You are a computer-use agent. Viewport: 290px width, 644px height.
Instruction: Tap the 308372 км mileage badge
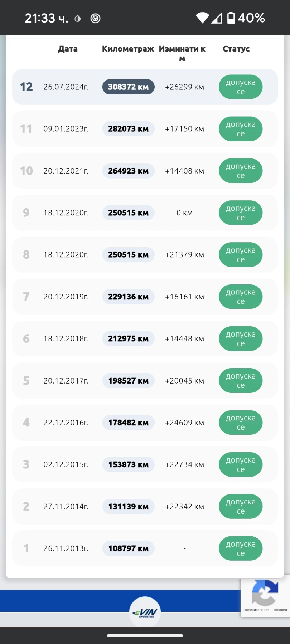(128, 87)
